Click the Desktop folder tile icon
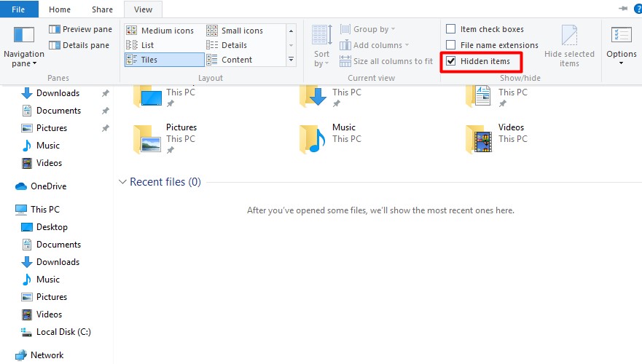The image size is (642, 364). [x=148, y=95]
